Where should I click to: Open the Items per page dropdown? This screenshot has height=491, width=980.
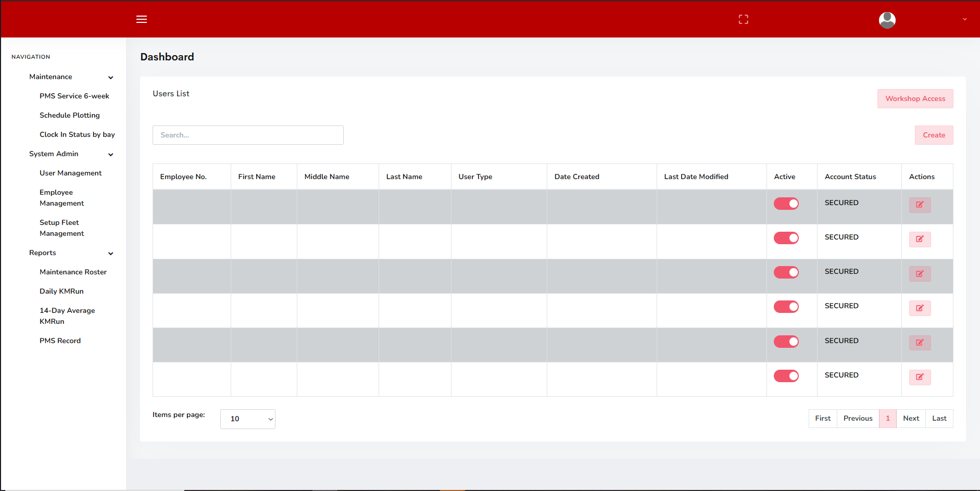248,419
